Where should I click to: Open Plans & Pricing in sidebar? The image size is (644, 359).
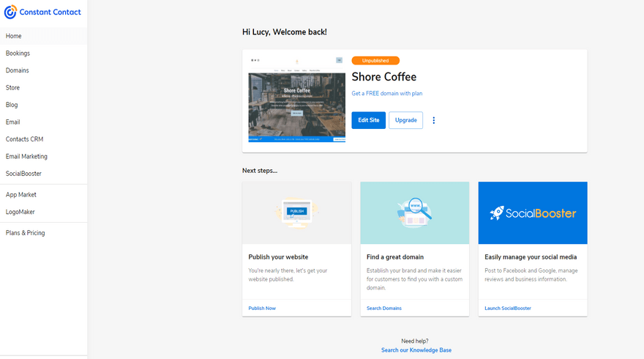pos(43,233)
